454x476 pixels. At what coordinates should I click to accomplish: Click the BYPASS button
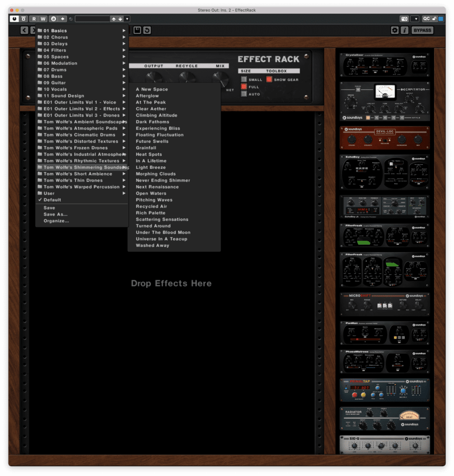click(422, 30)
